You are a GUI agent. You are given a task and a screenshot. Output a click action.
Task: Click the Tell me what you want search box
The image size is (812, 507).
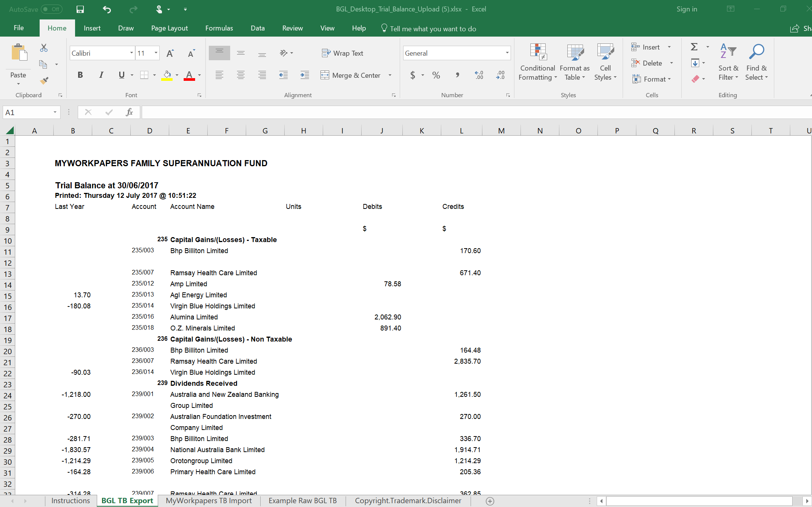click(429, 29)
